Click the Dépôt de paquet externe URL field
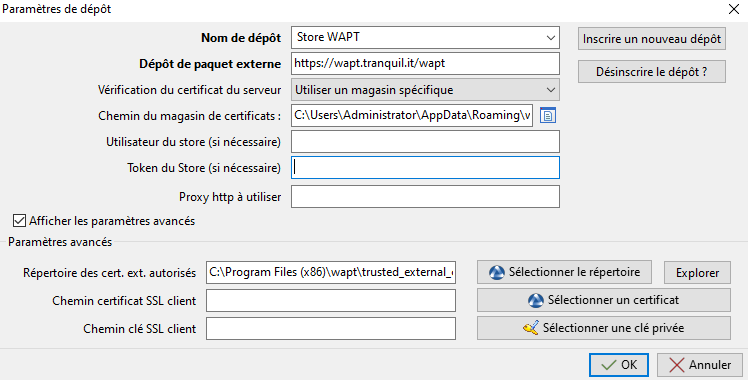 pos(425,63)
